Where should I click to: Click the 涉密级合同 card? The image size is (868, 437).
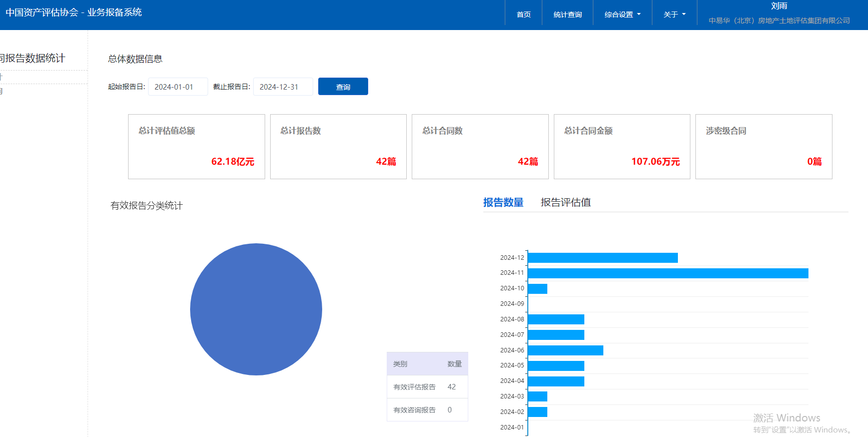click(x=763, y=147)
